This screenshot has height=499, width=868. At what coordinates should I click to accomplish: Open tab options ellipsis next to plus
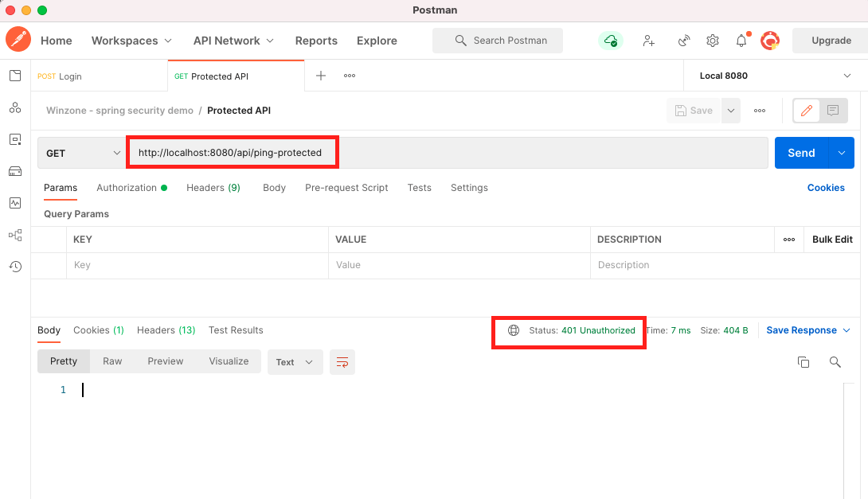click(350, 76)
